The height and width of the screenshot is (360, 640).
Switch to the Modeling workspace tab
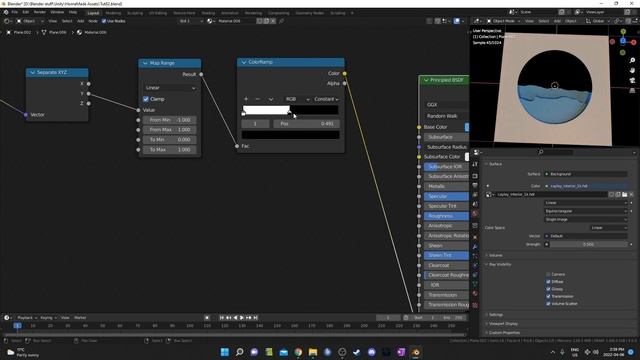coord(113,13)
